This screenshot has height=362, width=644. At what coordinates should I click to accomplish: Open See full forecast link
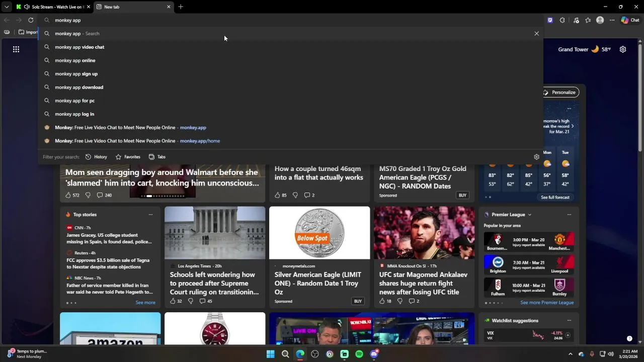(555, 198)
